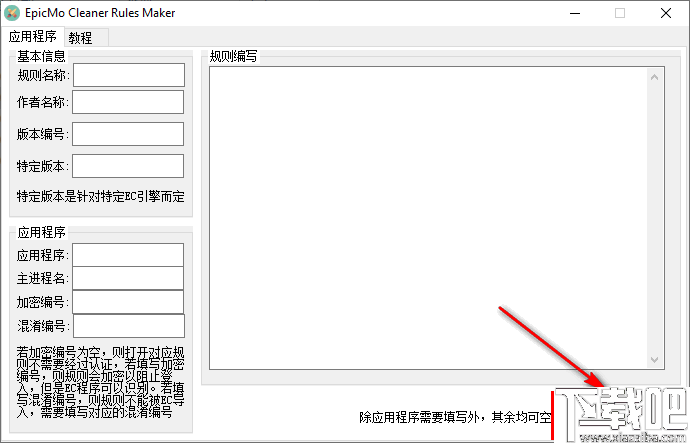Select the 特定版本 text field
This screenshot has height=443, width=690.
coord(128,166)
